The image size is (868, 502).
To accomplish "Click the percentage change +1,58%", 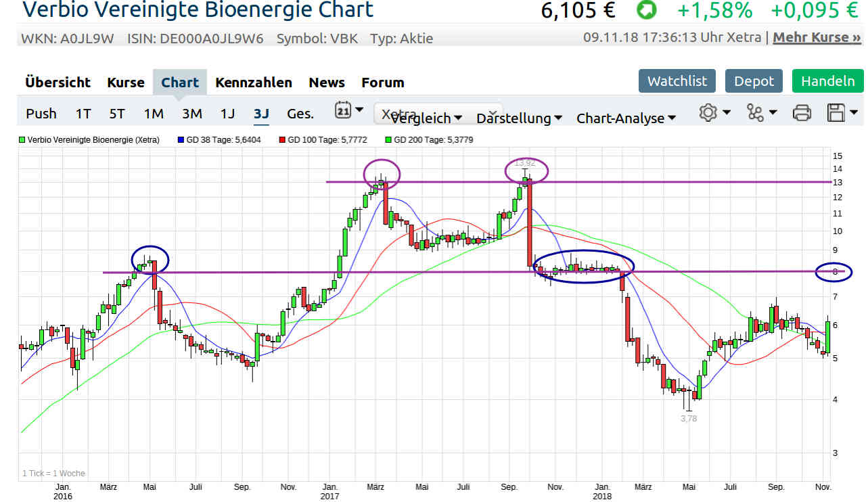I will [714, 10].
